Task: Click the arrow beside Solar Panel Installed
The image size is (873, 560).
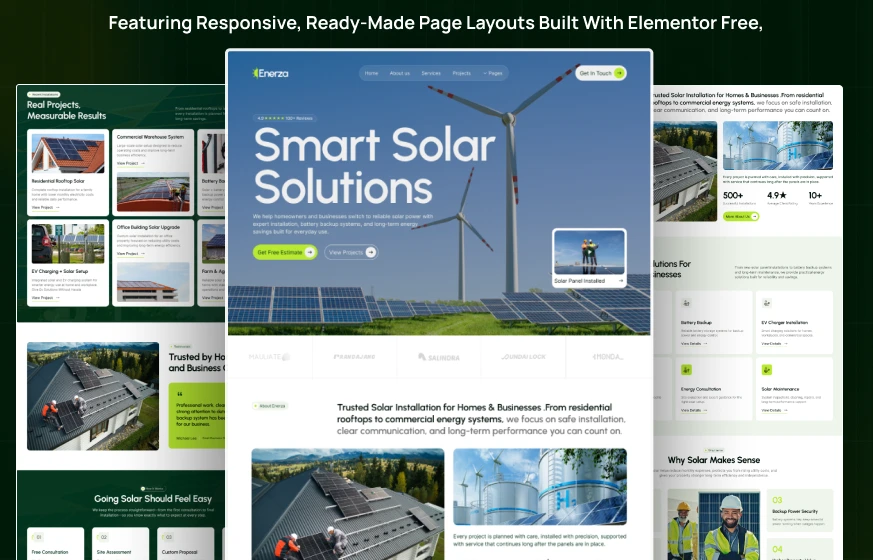Action: click(x=620, y=281)
